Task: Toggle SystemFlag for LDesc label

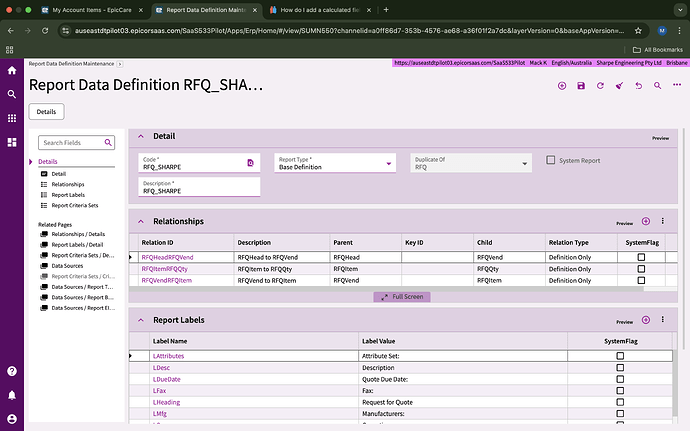Action: click(620, 368)
